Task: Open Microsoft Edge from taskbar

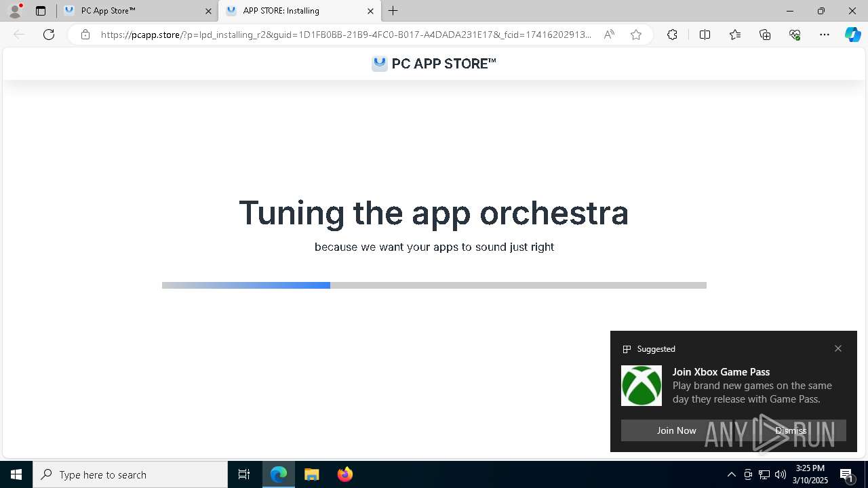Action: [x=279, y=474]
